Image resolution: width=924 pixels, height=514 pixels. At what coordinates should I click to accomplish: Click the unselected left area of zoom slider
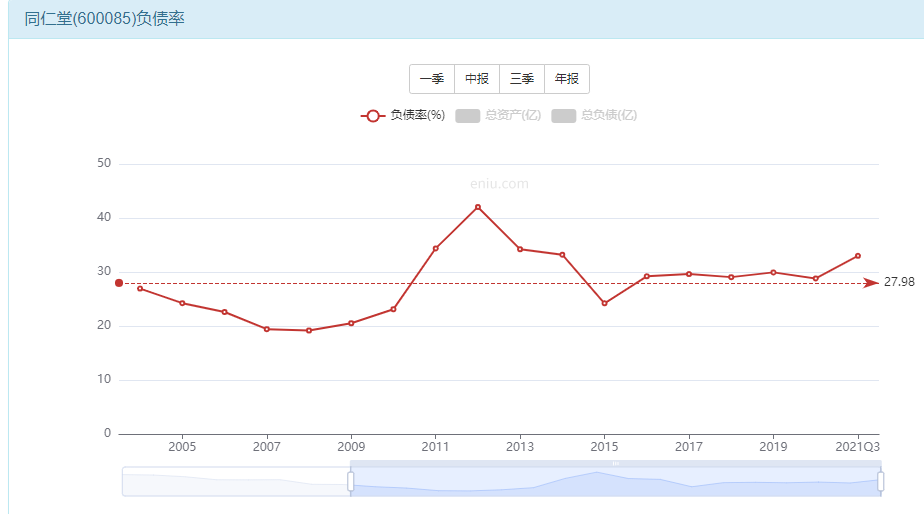click(236, 482)
